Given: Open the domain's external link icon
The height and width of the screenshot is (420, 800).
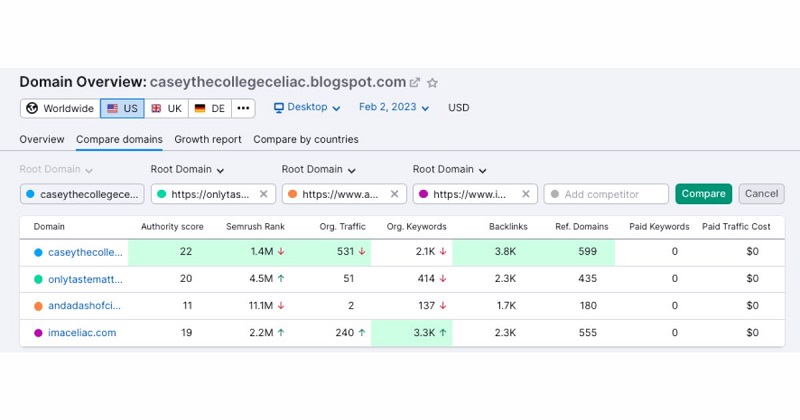Looking at the screenshot, I should point(415,82).
